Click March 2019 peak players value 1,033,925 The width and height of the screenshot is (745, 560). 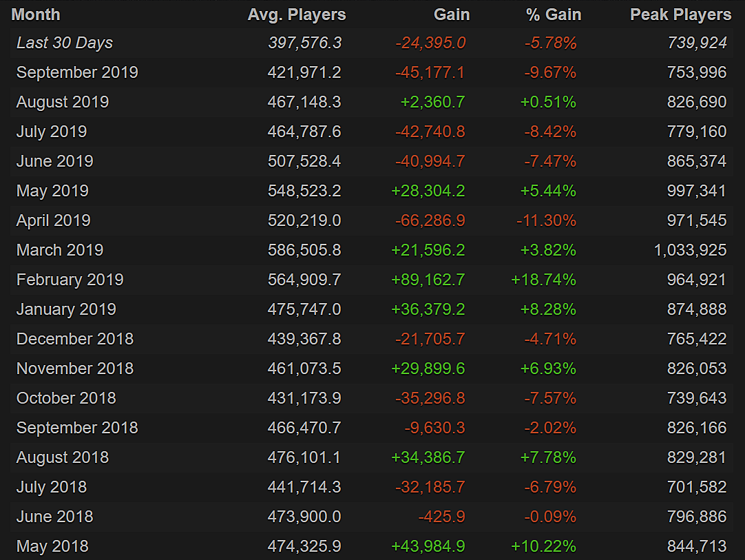pyautogui.click(x=691, y=250)
